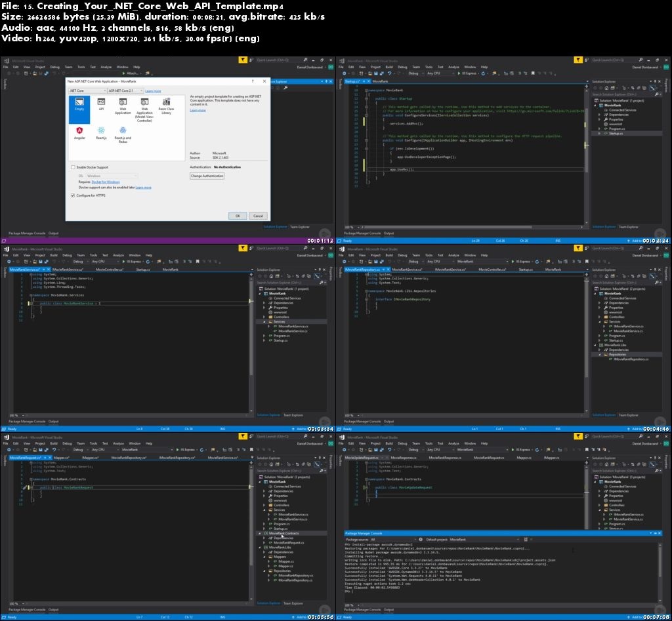Choose the API project template icon
The width and height of the screenshot is (672, 621).
click(101, 104)
